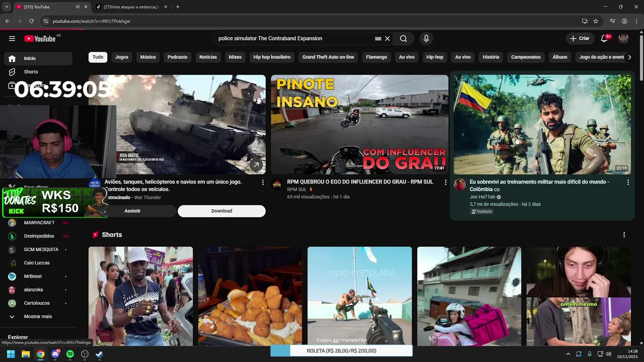
Task: Open Colombia military training video thumbnail
Action: [542, 125]
